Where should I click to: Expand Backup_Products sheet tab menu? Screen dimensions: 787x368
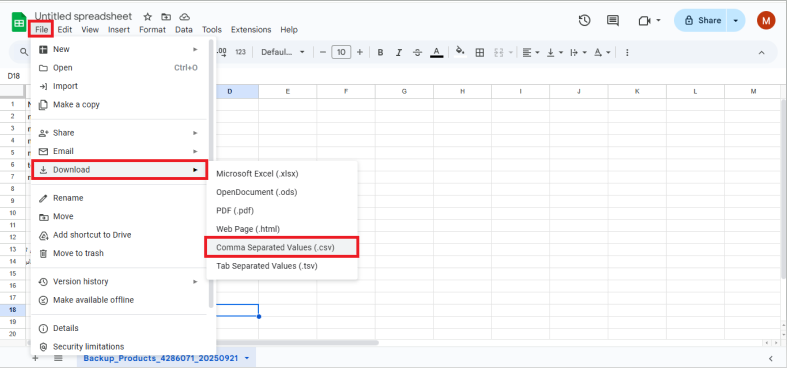pos(247,358)
